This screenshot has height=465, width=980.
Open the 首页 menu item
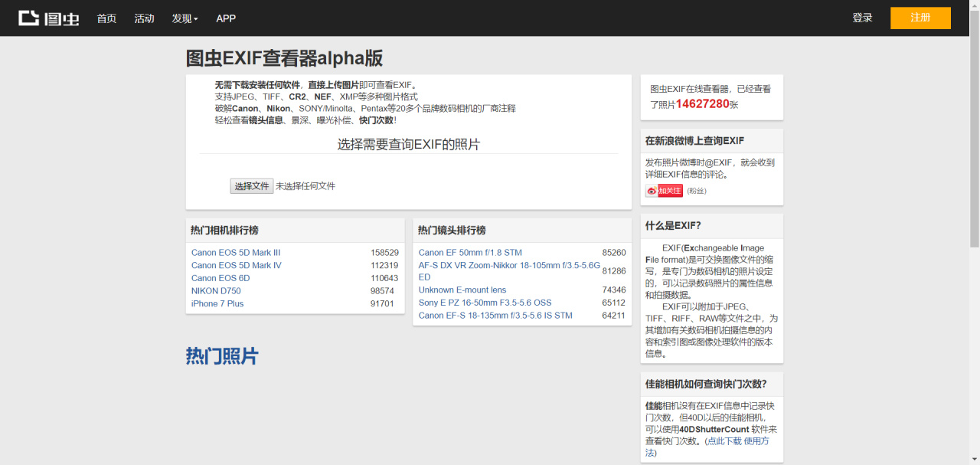[x=106, y=18]
